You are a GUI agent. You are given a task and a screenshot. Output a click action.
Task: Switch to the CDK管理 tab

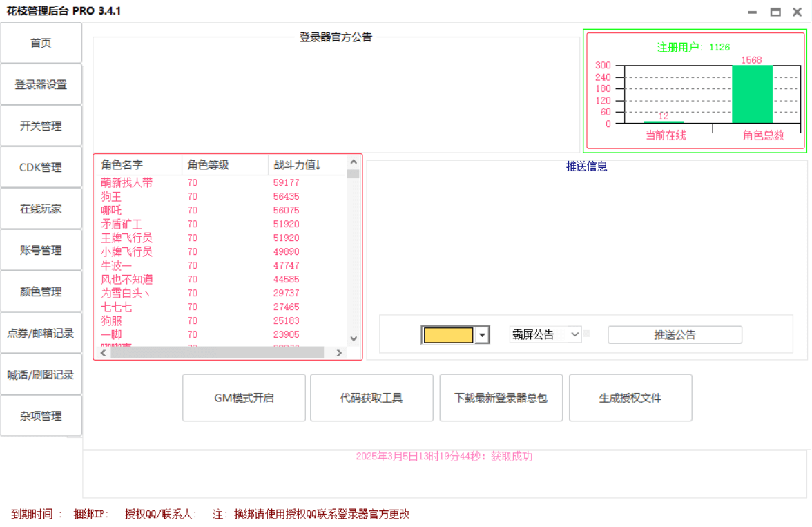point(41,167)
